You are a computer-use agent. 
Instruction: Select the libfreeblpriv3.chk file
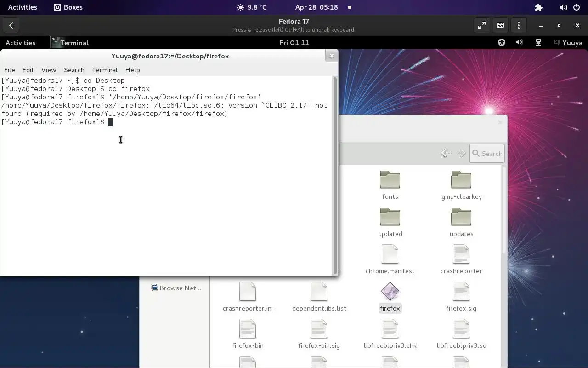click(390, 334)
